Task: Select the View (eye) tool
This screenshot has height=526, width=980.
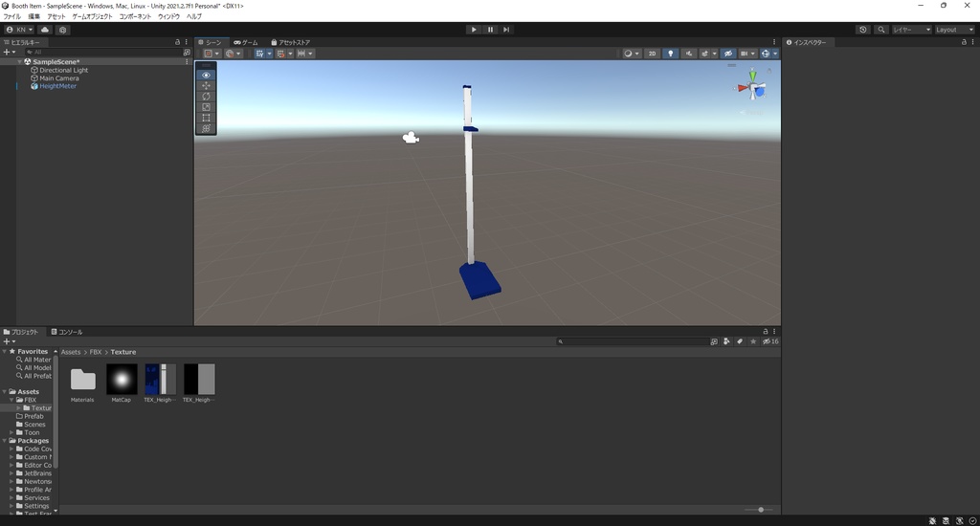Action: click(206, 75)
